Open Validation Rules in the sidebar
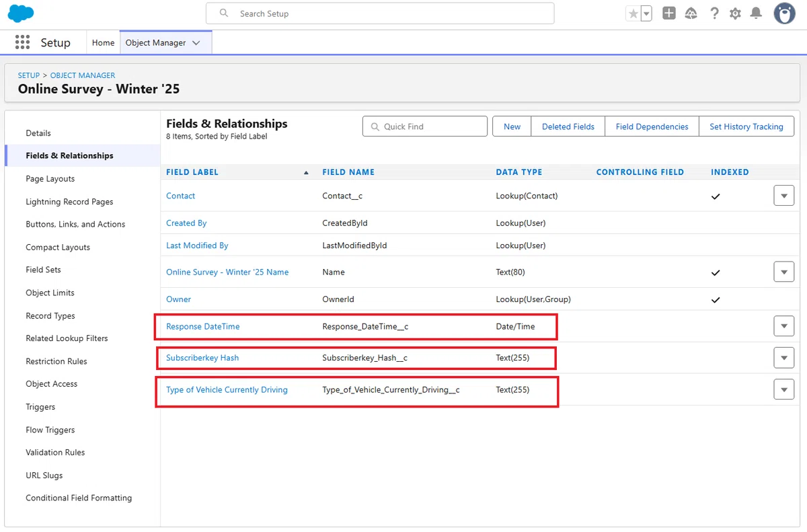 55,453
